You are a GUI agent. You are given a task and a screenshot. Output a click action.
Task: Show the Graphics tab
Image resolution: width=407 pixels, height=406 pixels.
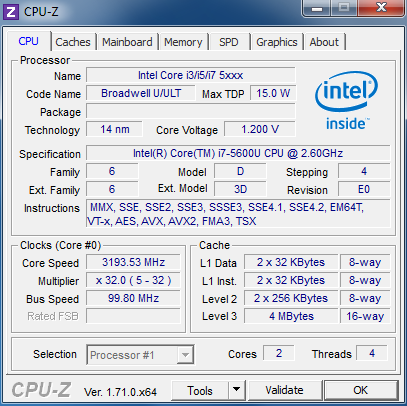[277, 42]
